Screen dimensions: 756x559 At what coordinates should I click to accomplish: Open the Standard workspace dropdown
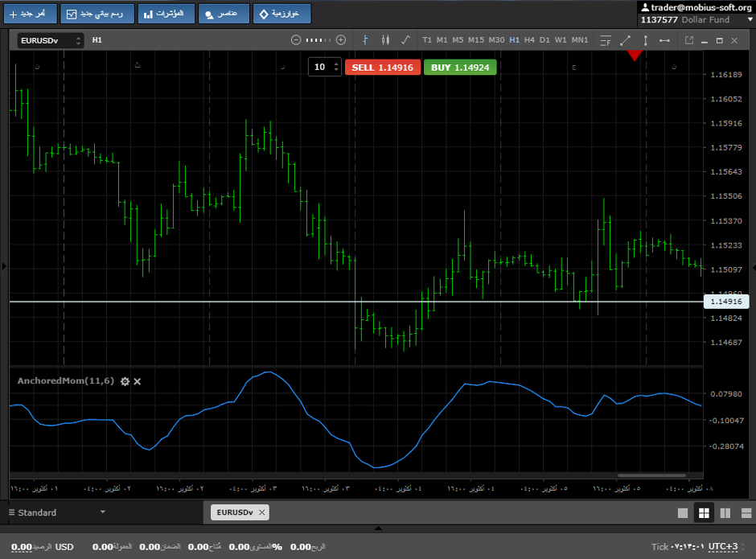102,512
